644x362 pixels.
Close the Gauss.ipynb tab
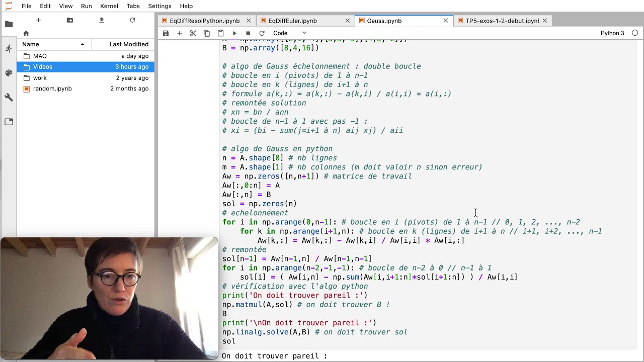click(x=446, y=21)
